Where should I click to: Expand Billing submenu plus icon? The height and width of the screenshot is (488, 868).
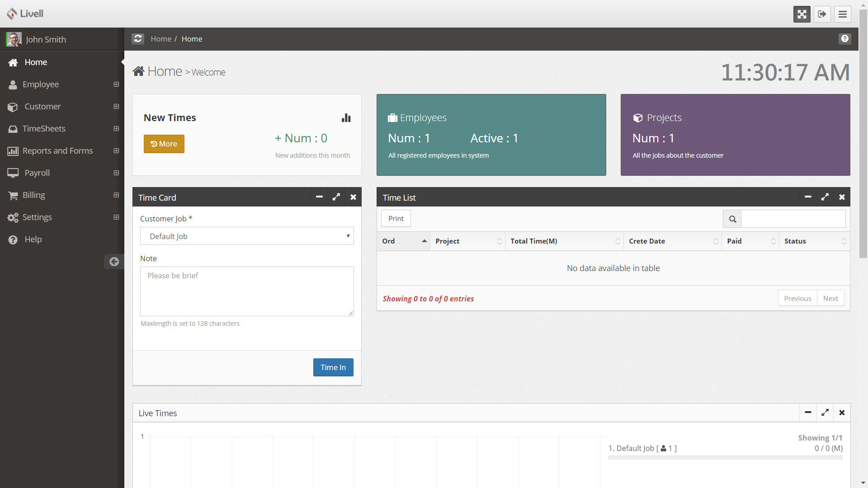(116, 195)
